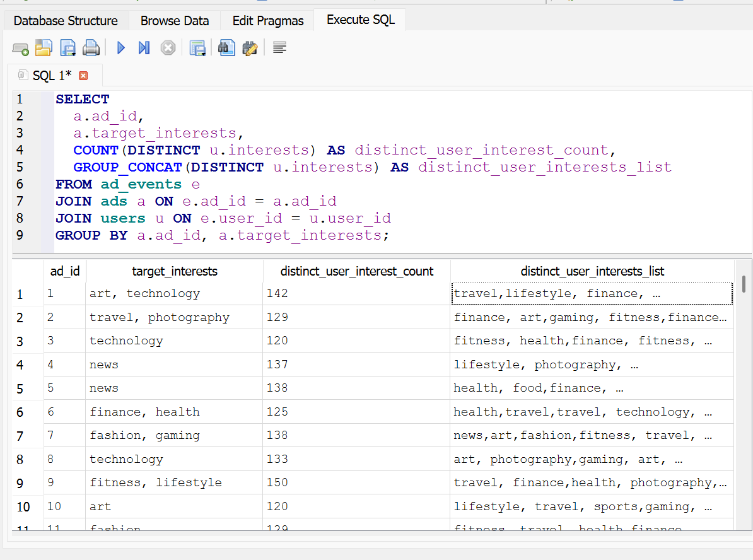
Task: Click the results table vertical scrollbar
Action: [744, 284]
